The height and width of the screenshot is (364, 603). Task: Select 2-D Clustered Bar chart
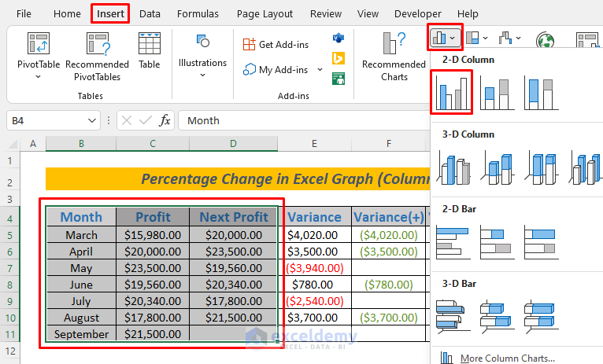[x=453, y=242]
